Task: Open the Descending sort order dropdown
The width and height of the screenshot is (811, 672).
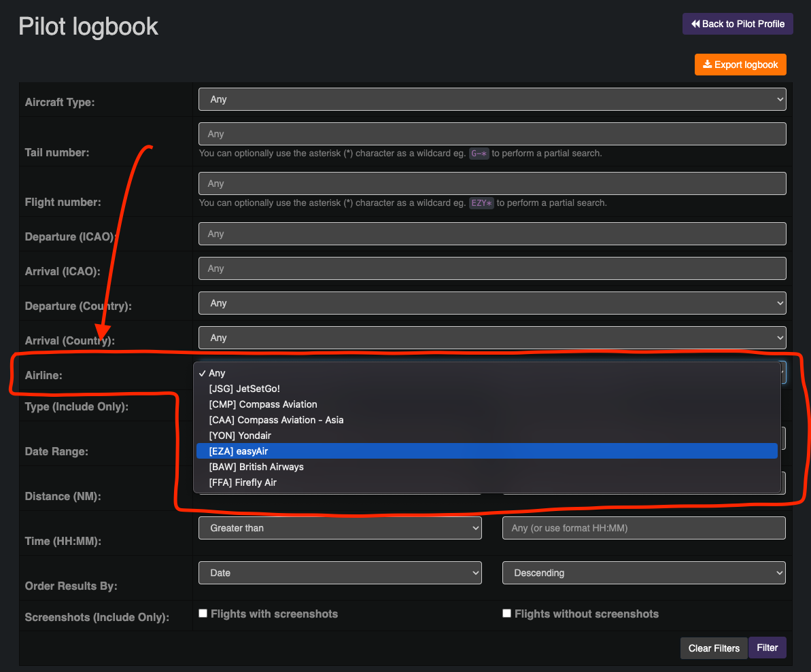Action: [643, 573]
